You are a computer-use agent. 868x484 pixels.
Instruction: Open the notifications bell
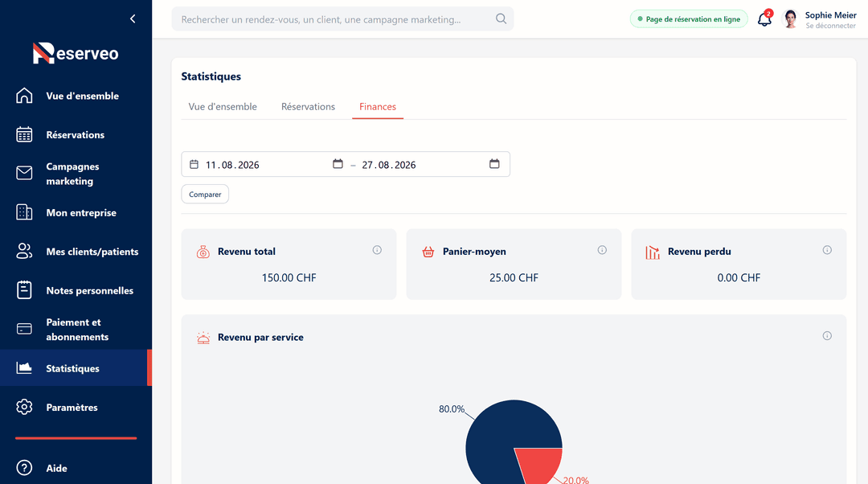tap(764, 19)
